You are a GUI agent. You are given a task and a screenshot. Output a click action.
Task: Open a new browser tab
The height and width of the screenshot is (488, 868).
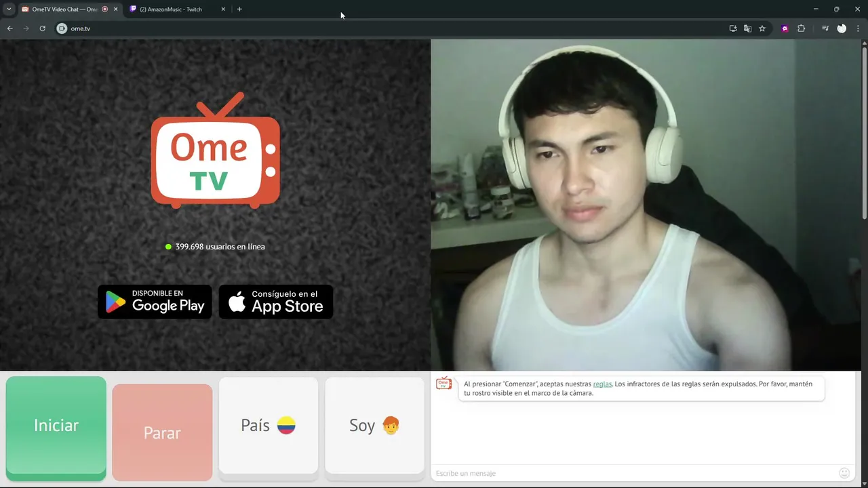pyautogui.click(x=239, y=9)
